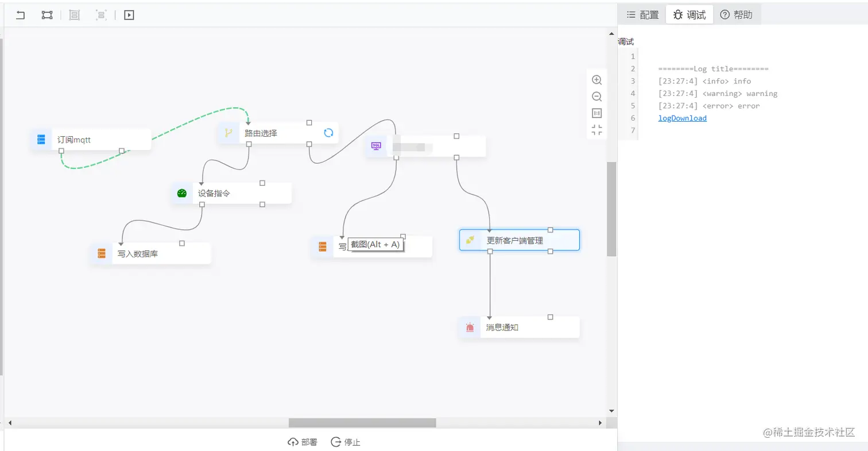The height and width of the screenshot is (451, 868).
Task: Zoom out on the canvas
Action: pyautogui.click(x=597, y=97)
